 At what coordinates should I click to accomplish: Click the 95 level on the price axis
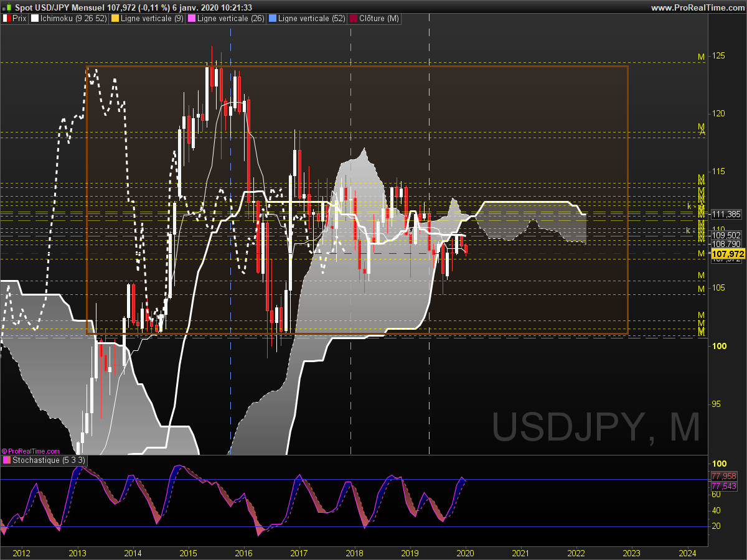coord(716,403)
